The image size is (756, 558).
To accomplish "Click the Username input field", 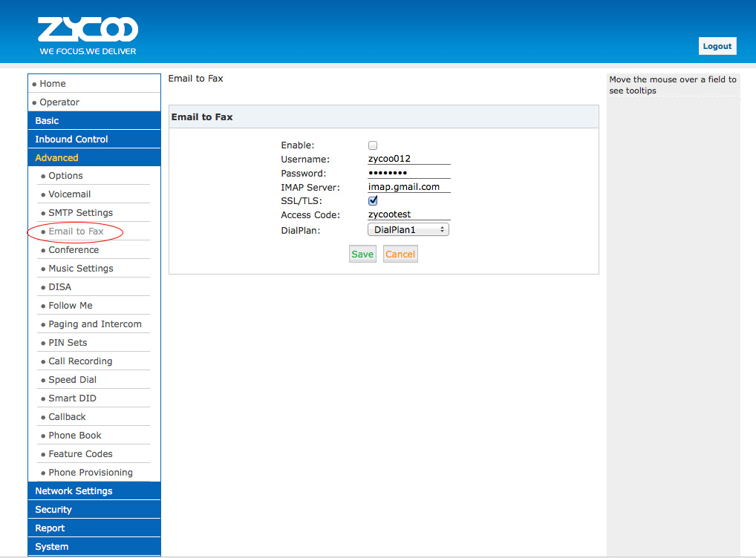I will click(x=408, y=159).
